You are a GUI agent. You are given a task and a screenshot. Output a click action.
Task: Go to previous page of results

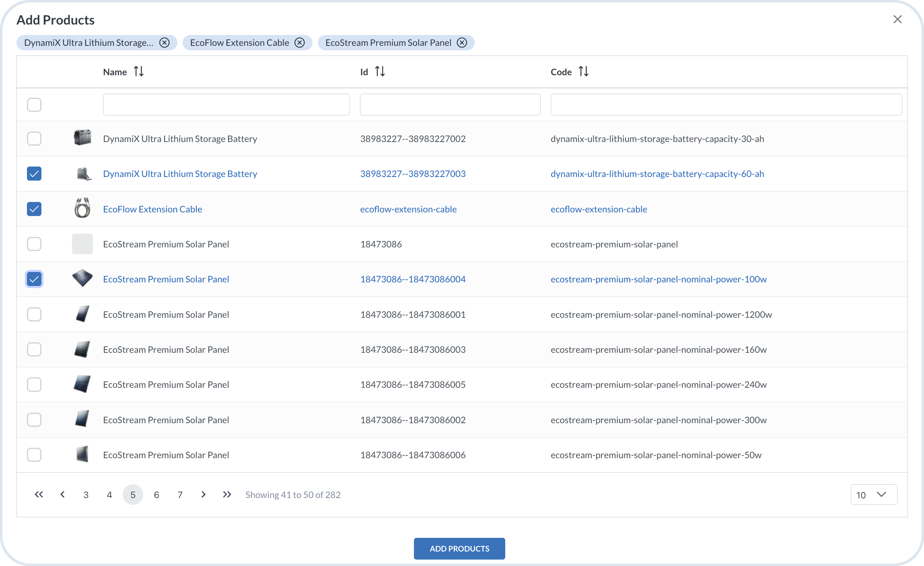coord(62,494)
